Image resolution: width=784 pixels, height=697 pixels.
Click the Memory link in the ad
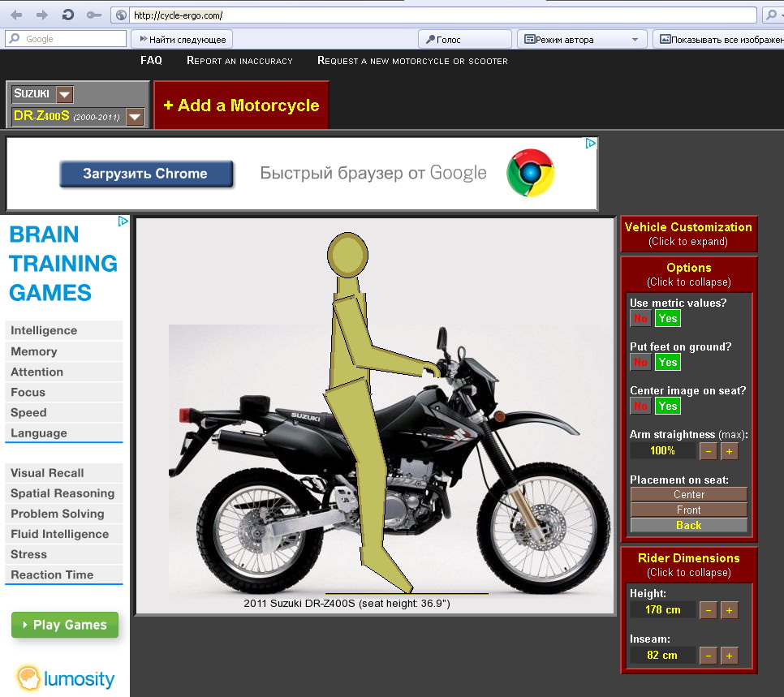[x=64, y=351]
